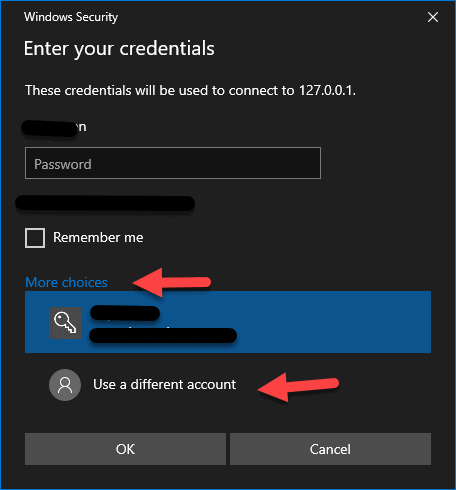Click the redacted username above Password
This screenshot has height=490, width=456.
point(54,128)
